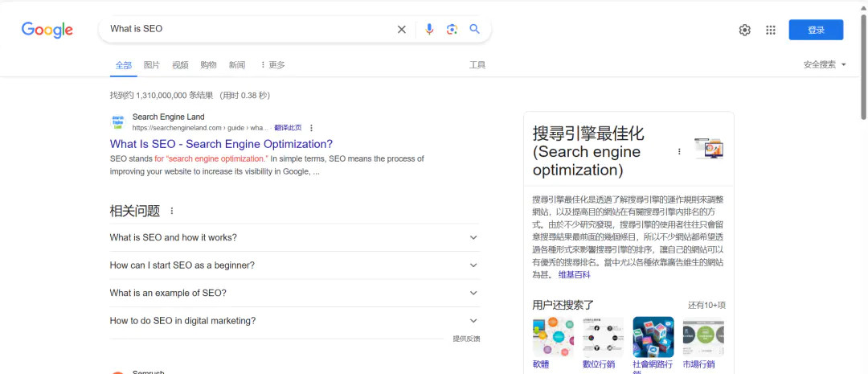Click Search Engine Land favicon
Screen dimensions: 868x374
coord(118,122)
